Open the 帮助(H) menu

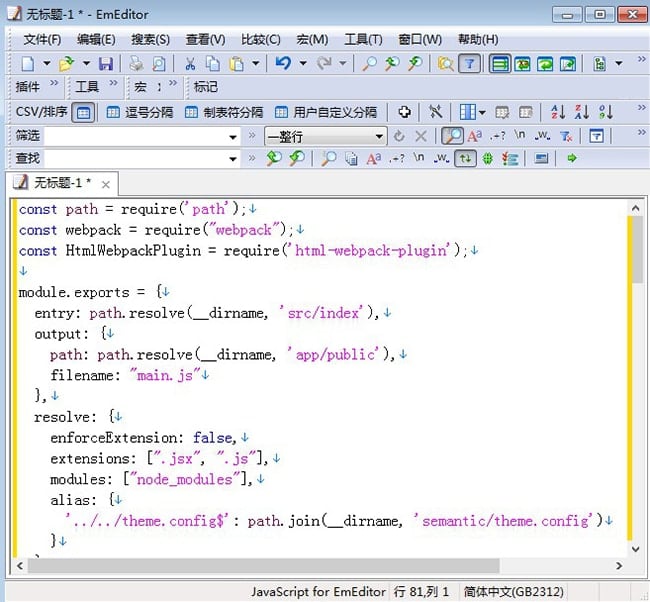pyautogui.click(x=478, y=40)
